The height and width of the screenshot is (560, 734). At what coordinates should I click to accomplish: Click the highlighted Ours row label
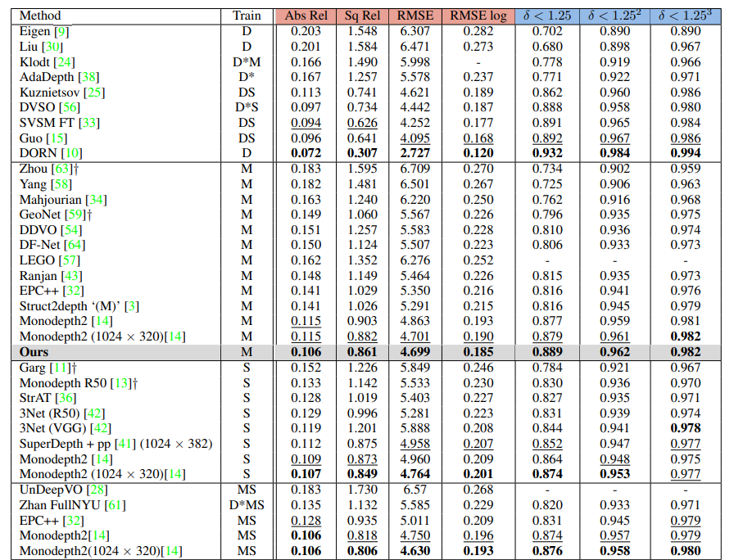pyautogui.click(x=38, y=351)
